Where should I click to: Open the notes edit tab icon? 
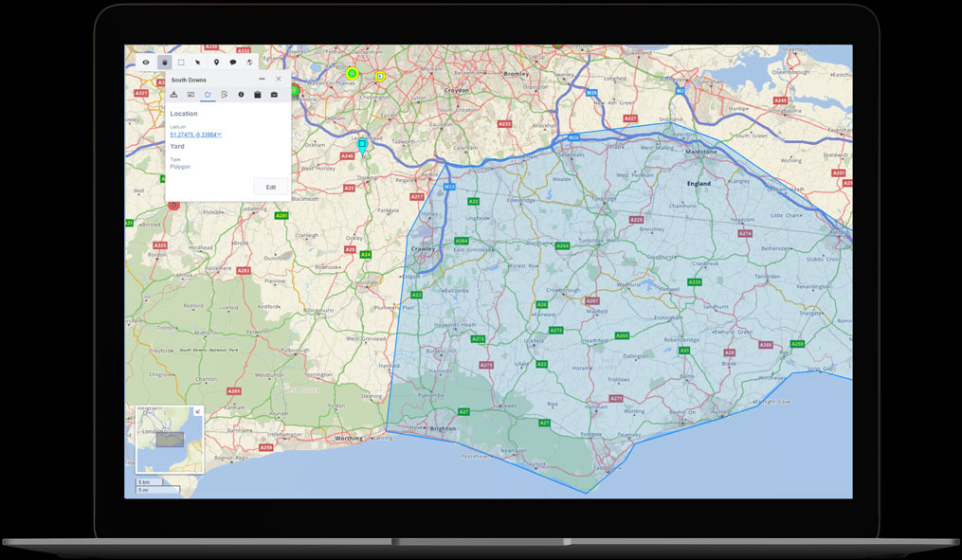click(x=224, y=95)
